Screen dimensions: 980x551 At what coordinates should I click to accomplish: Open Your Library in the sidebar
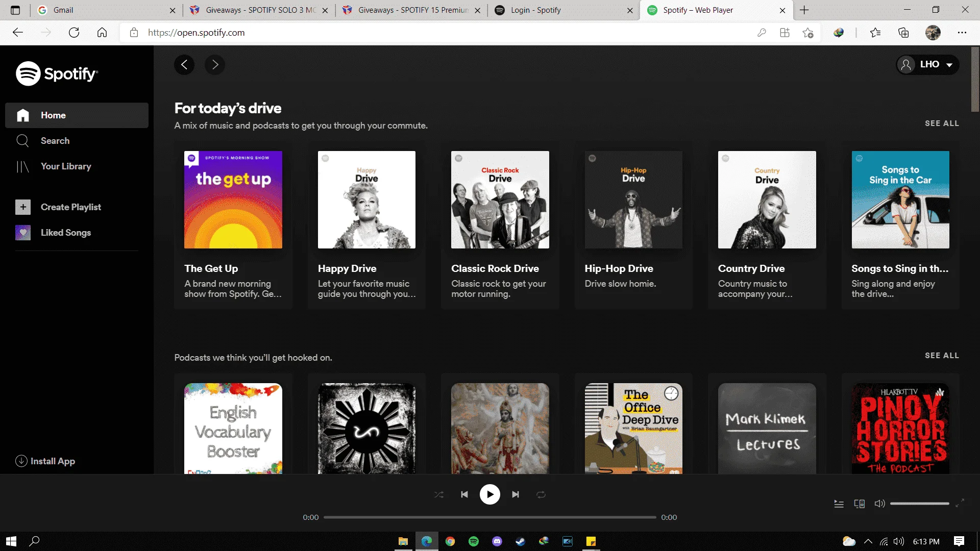pos(77,166)
